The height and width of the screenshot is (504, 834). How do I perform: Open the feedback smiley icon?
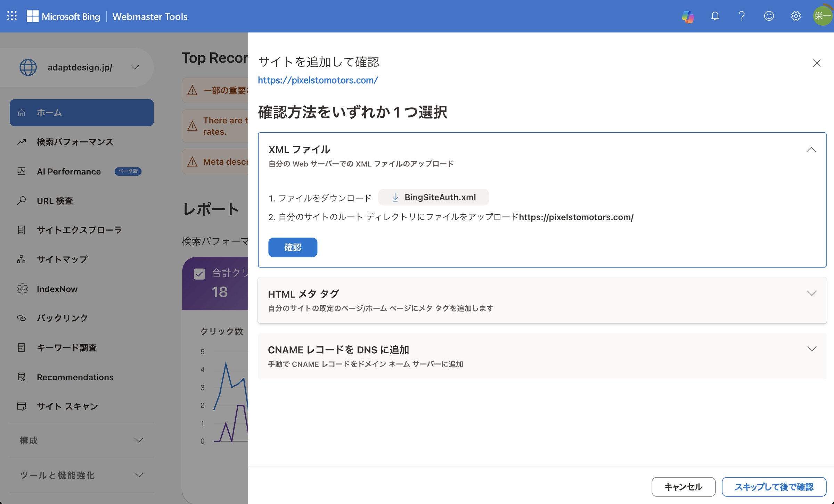(769, 16)
